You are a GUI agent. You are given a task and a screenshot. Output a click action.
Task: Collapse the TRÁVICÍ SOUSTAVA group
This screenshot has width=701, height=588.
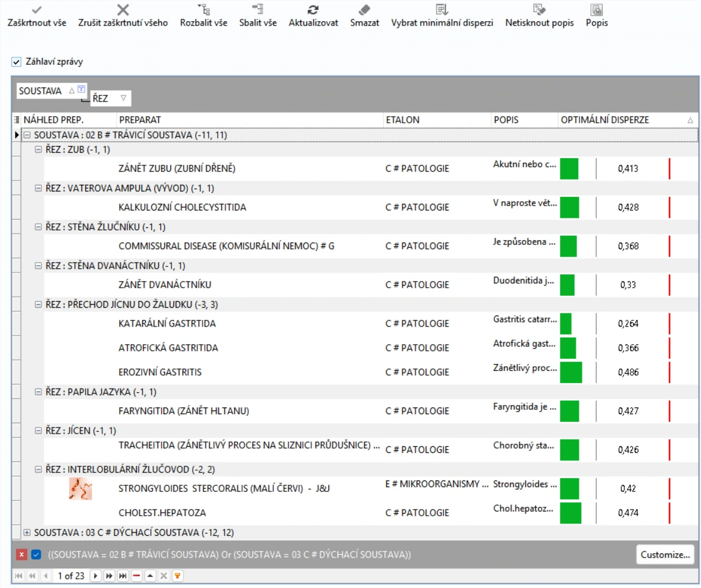27,134
